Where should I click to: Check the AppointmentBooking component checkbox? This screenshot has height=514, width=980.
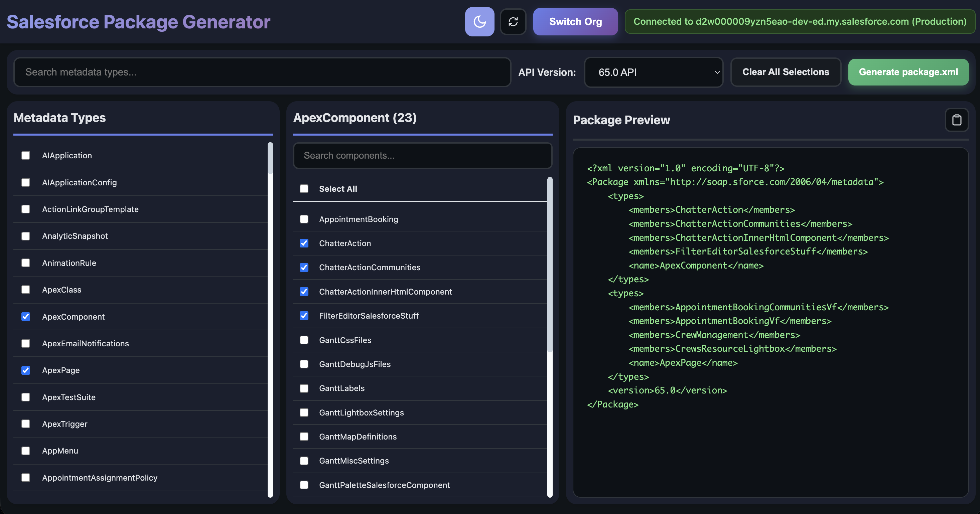click(304, 219)
